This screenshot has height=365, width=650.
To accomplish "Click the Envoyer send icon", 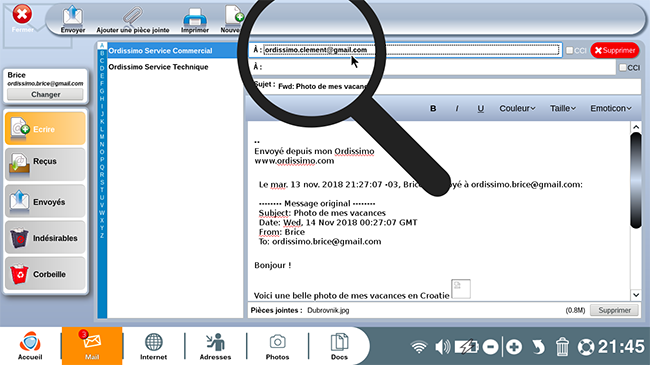I will (x=73, y=16).
